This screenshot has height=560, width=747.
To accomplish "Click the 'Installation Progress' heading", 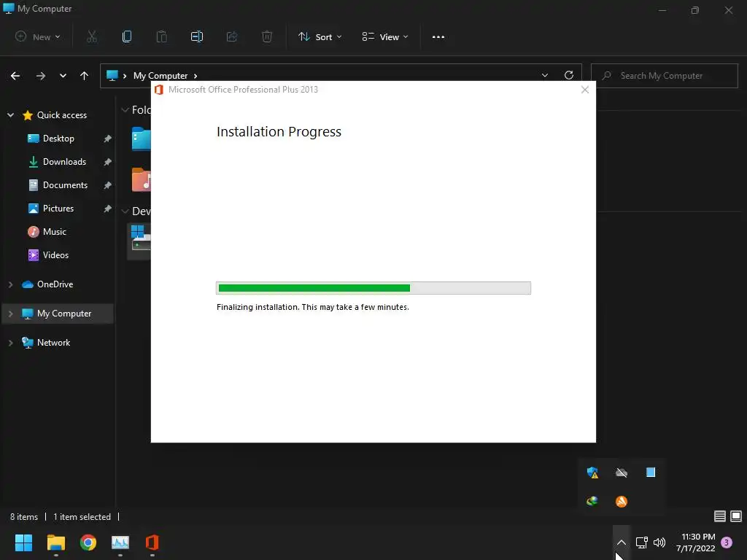I will tap(279, 131).
